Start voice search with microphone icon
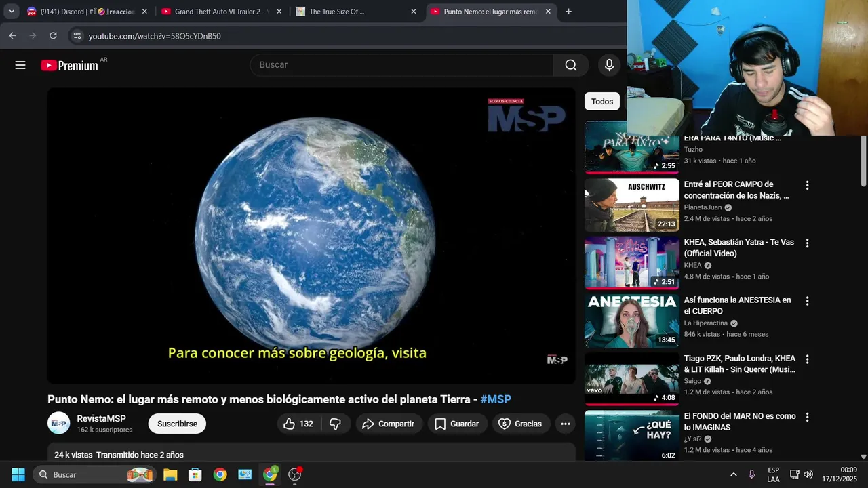The height and width of the screenshot is (488, 868). (x=609, y=65)
